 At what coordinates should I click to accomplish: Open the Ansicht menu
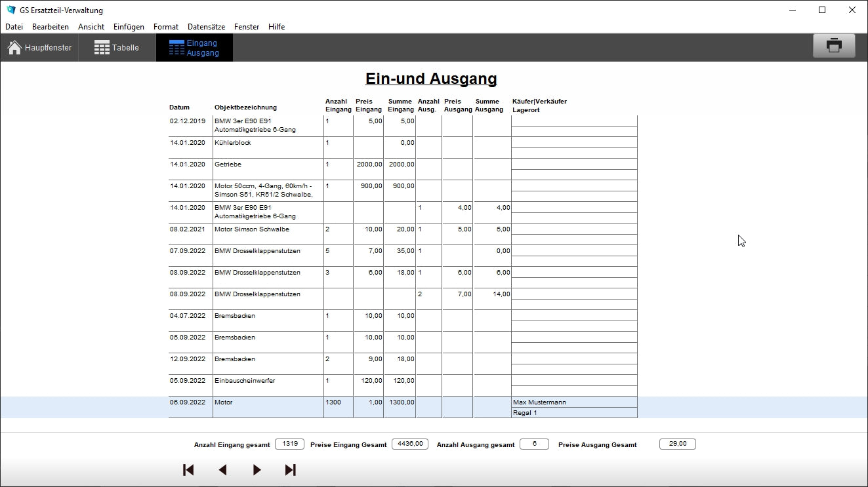coord(91,27)
